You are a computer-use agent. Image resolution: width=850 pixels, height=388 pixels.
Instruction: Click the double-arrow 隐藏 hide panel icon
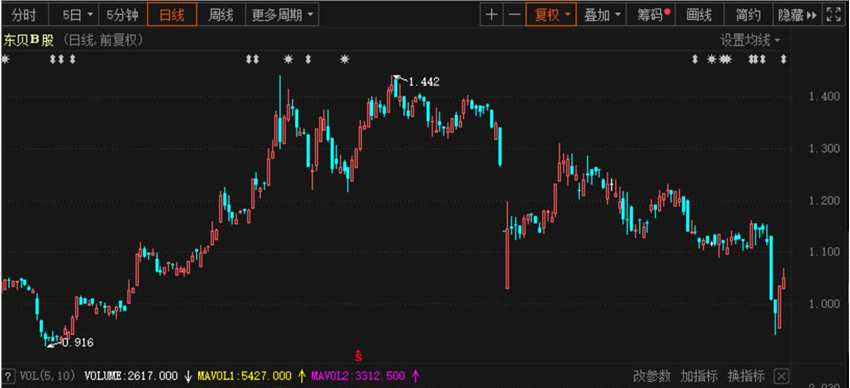[811, 16]
